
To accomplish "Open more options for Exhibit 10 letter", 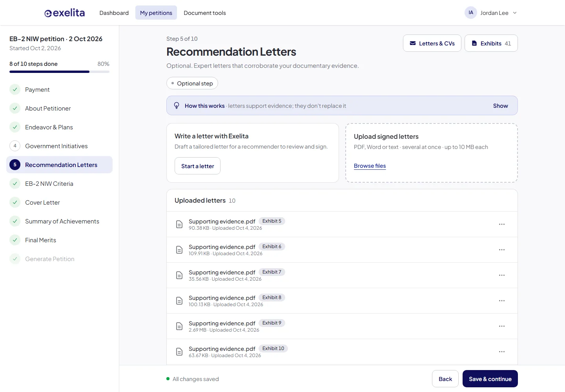I will (x=502, y=352).
